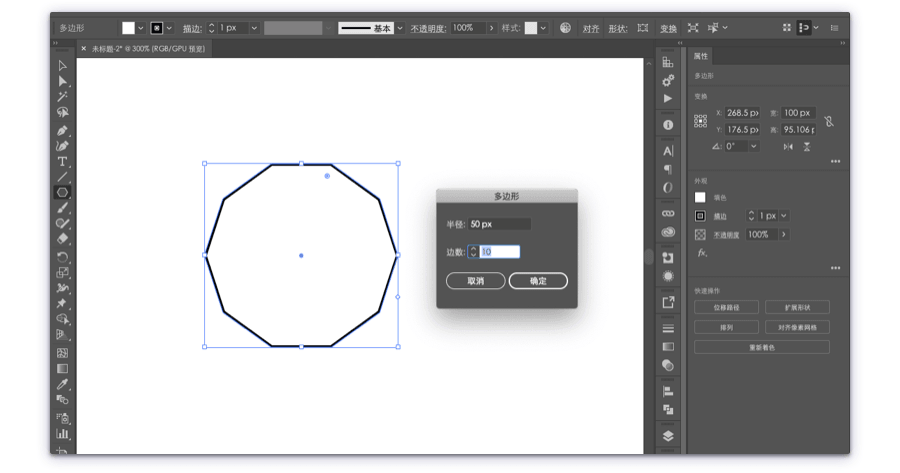Open the Layers panel icon
Image resolution: width=900 pixels, height=473 pixels.
(x=668, y=436)
